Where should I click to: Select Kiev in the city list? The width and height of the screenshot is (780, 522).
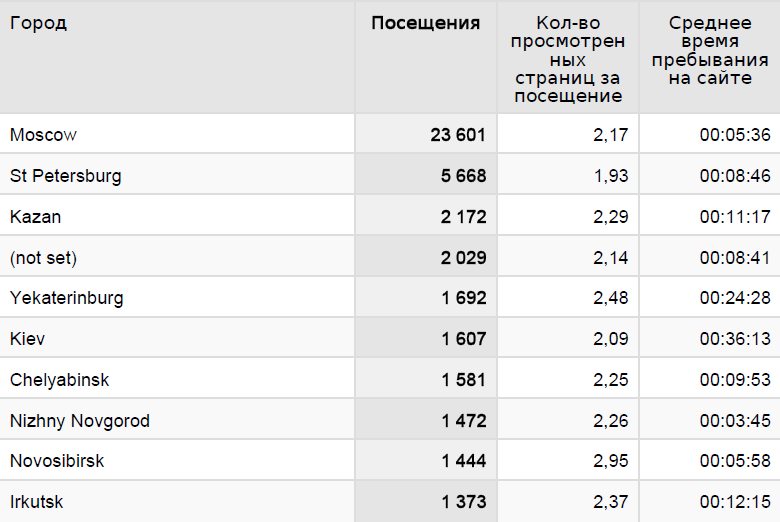[27, 339]
